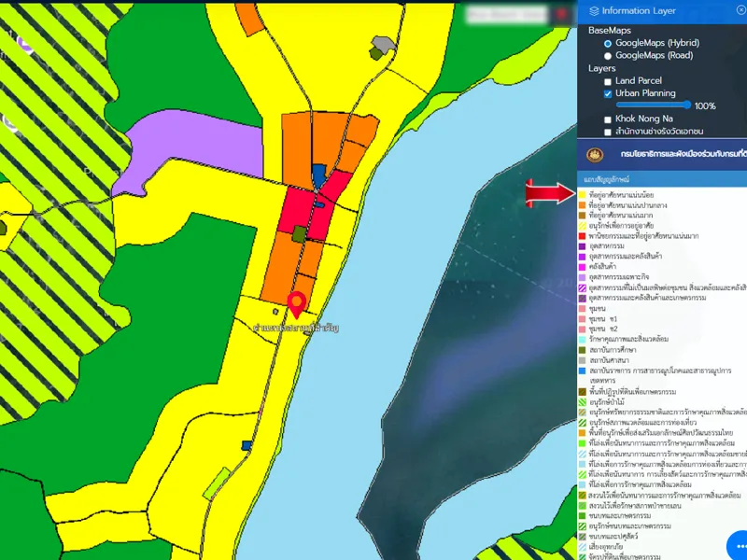Enable the Land Parcel layer

[608, 81]
